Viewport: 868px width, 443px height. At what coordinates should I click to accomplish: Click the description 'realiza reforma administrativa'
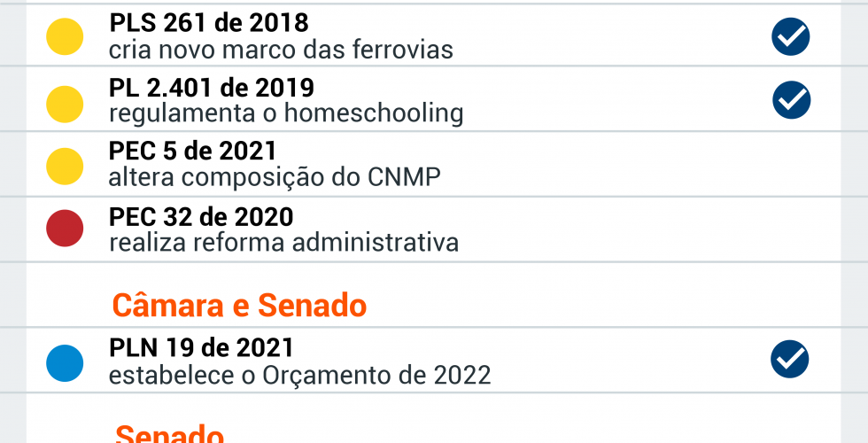coord(283,242)
